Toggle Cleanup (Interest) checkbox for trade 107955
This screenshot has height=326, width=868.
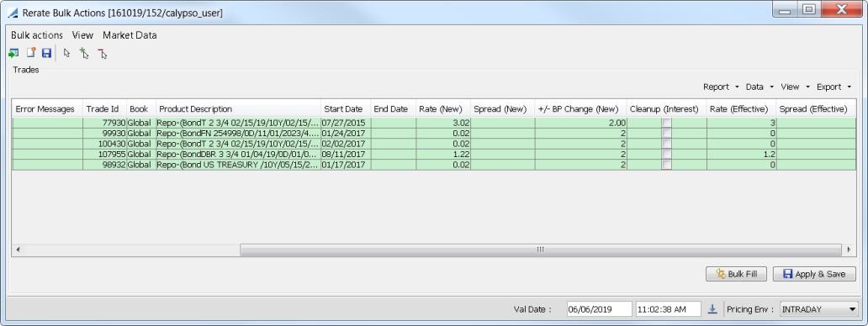(667, 154)
